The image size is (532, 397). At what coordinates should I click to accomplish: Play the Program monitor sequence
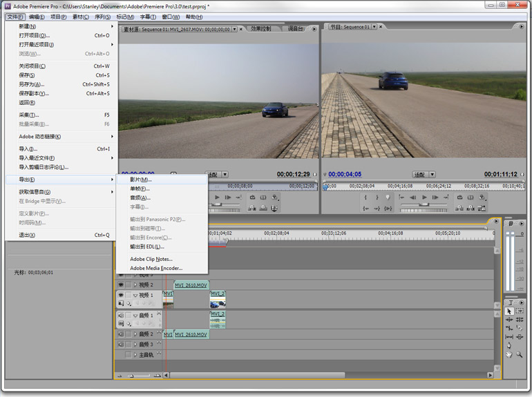point(424,197)
